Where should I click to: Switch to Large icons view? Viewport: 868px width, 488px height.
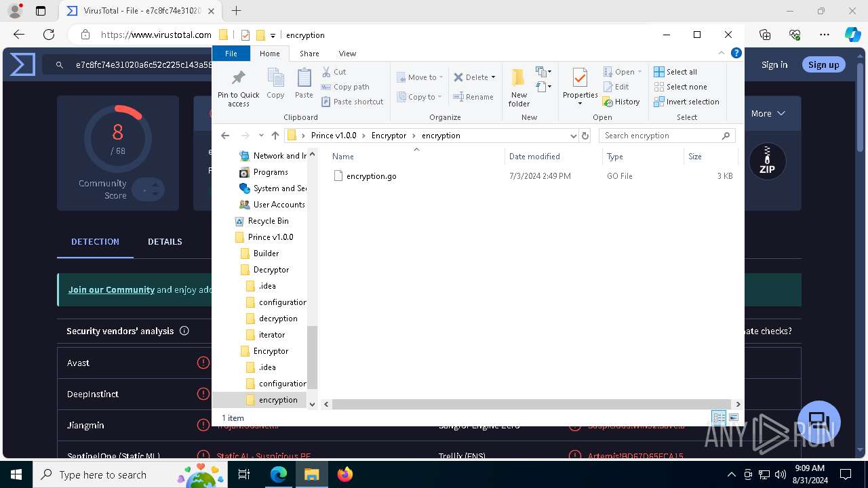click(x=733, y=418)
